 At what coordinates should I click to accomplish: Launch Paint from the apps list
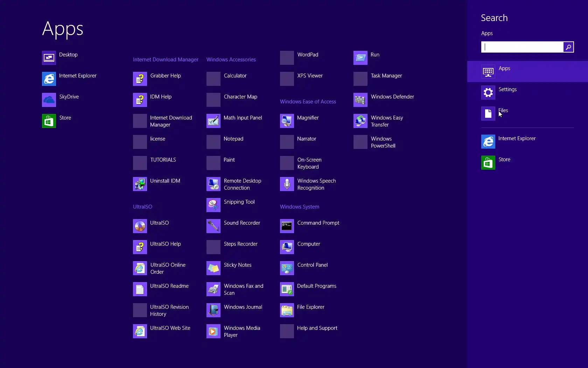point(220,163)
